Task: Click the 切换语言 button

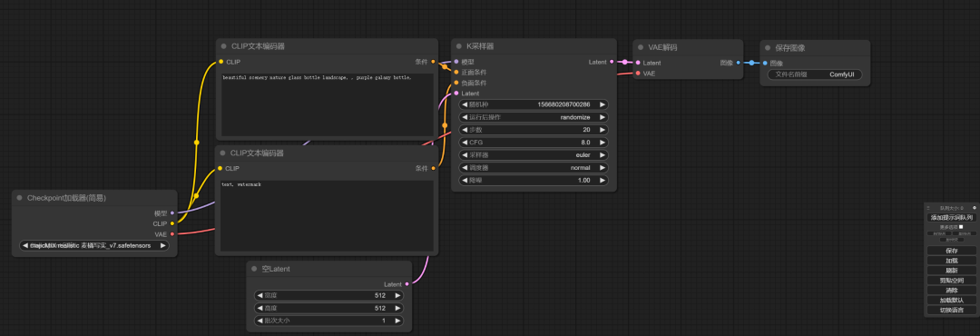Action: pos(951,311)
